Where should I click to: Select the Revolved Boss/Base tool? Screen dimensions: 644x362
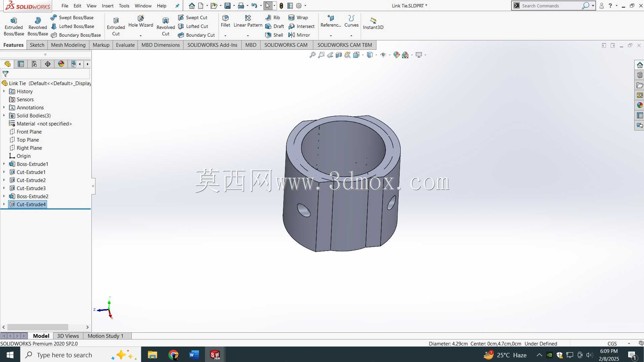38,26
